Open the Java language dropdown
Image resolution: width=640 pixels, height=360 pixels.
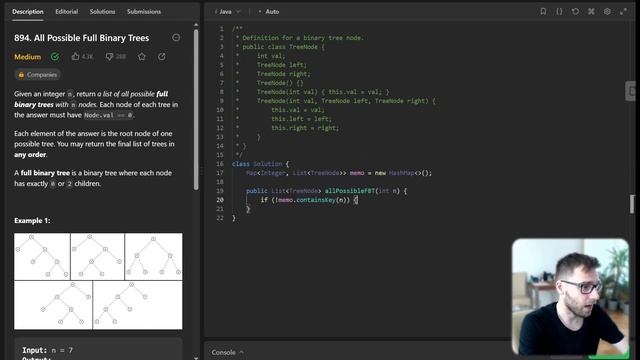click(228, 11)
